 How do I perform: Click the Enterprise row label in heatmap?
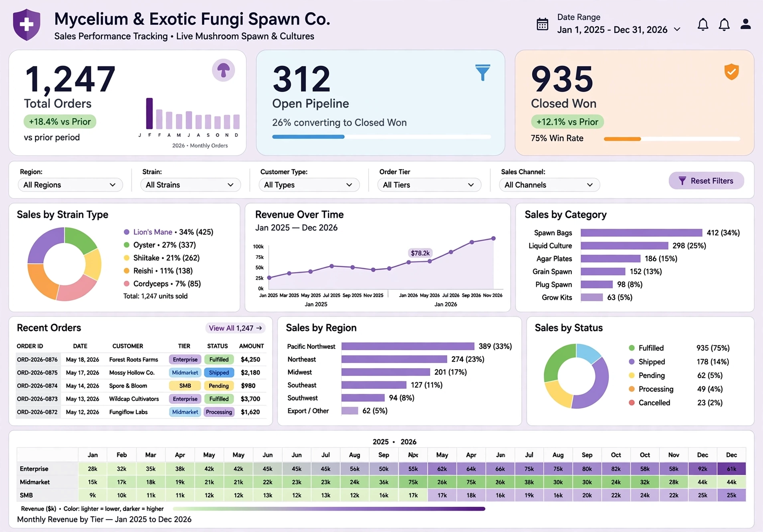[34, 469]
